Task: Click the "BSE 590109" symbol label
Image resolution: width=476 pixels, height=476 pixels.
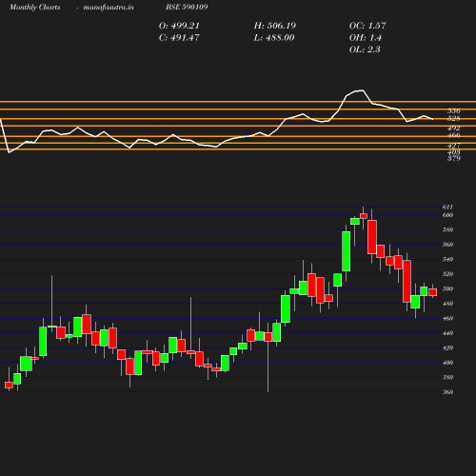Action: point(187,7)
